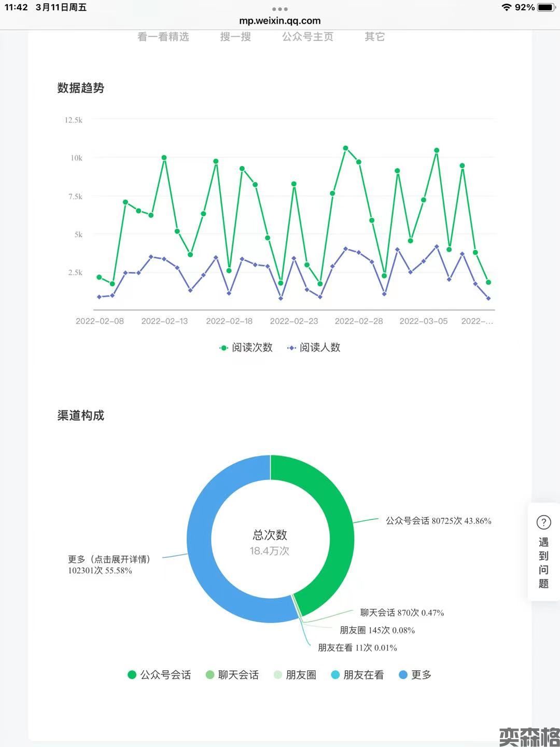Click the question mark help icon
The height and width of the screenshot is (747, 560).
coord(543,522)
